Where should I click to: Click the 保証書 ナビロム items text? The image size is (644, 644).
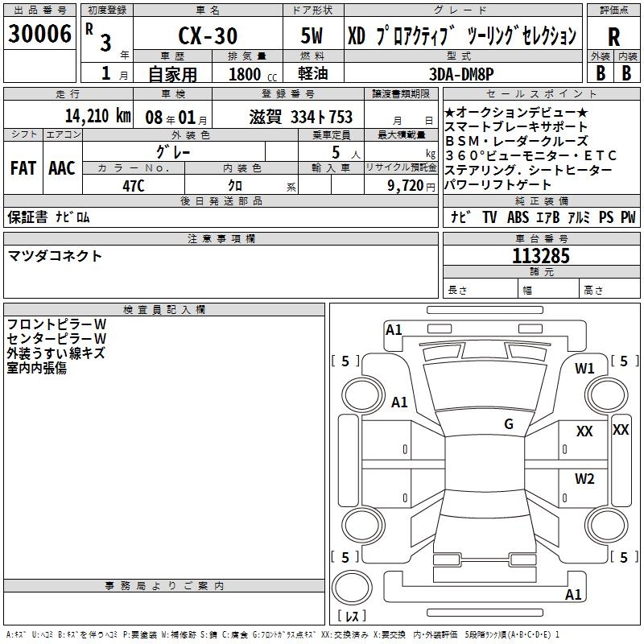[x=48, y=217]
